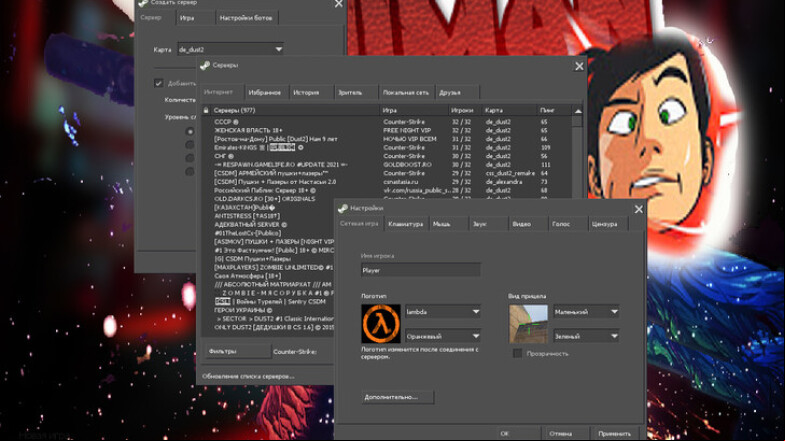785x441 pixels.
Task: Switch to the Сервер tab in Create Server
Action: 155,18
